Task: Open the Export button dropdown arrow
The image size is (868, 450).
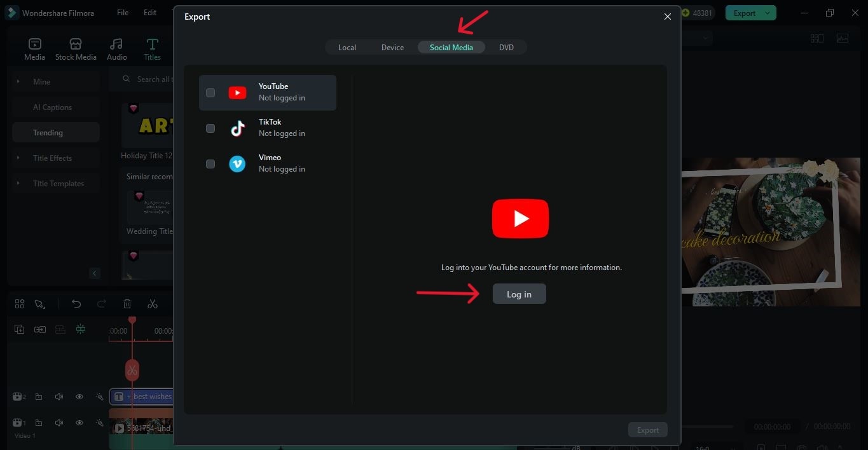Action: (768, 13)
